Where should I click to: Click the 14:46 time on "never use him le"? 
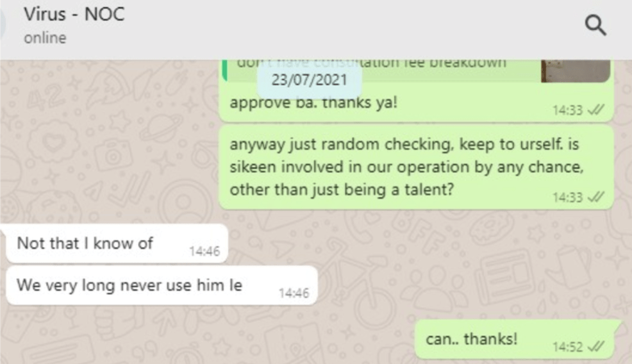(x=294, y=293)
